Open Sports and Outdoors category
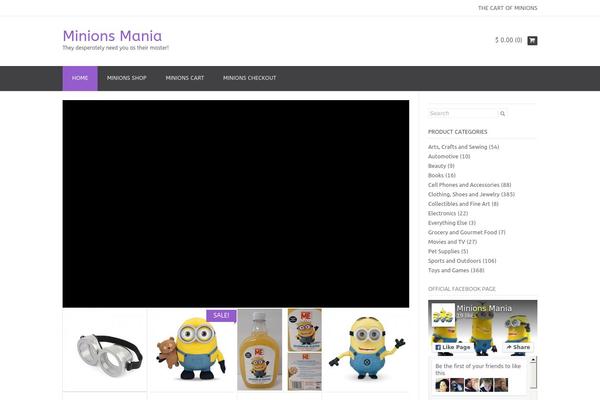The width and height of the screenshot is (600, 400). (462, 261)
